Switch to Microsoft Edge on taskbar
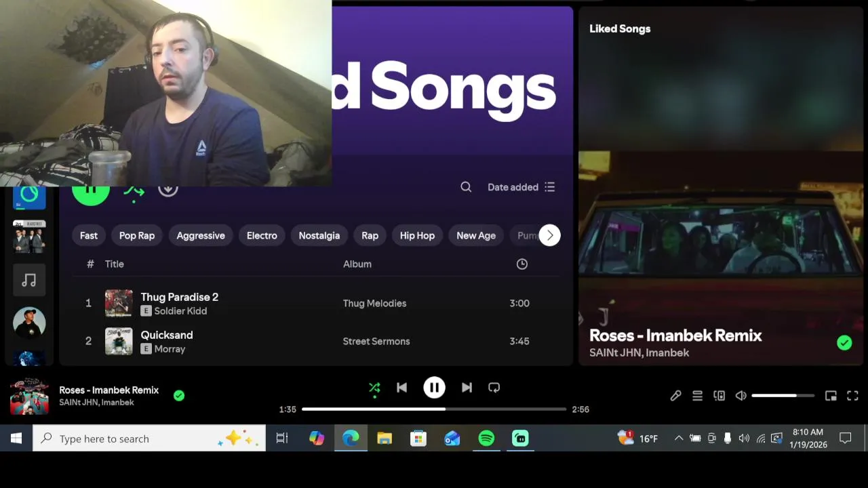This screenshot has height=488, width=868. 351,439
